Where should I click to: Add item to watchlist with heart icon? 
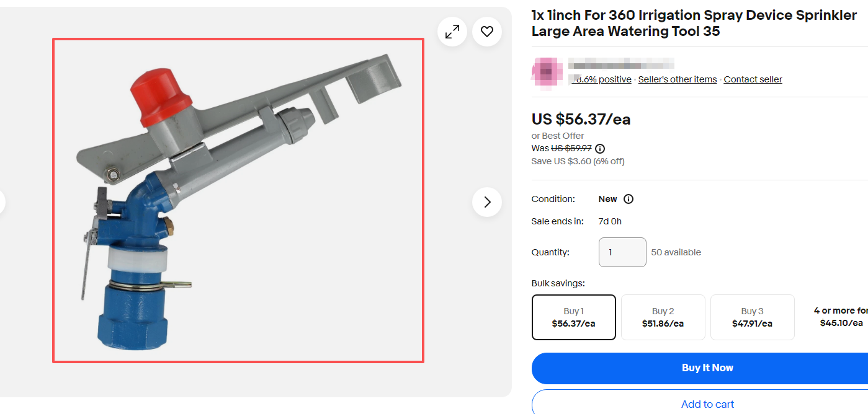[x=487, y=32]
